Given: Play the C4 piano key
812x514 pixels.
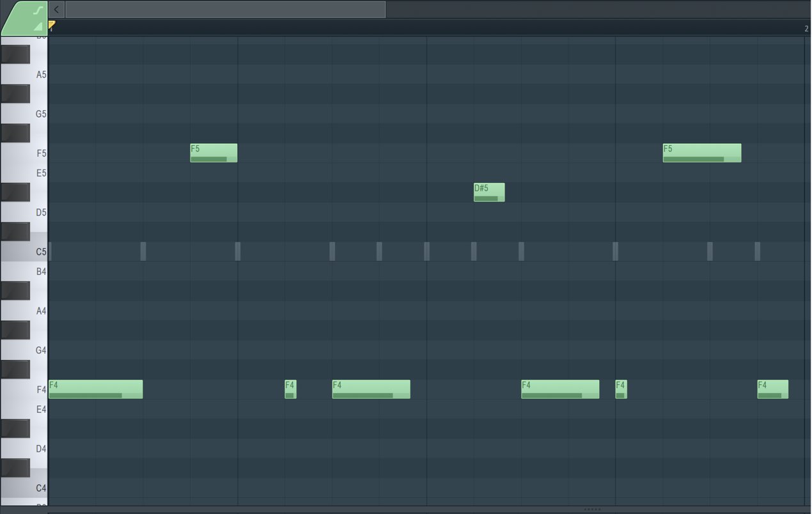Looking at the screenshot, I should (x=38, y=488).
